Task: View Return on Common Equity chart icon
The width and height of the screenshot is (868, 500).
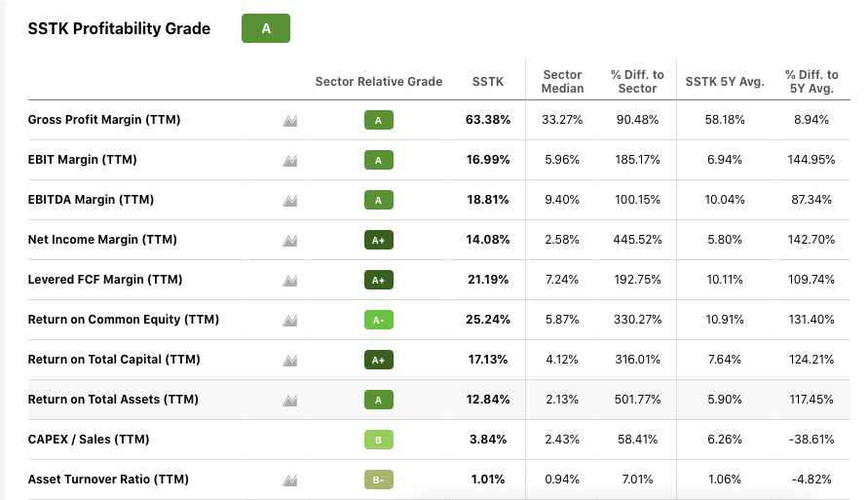Action: (289, 320)
